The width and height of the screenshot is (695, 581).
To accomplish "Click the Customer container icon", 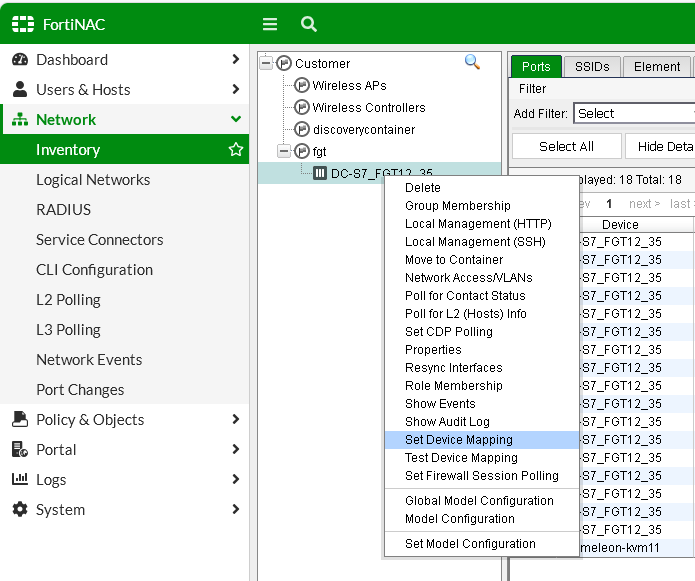I will pyautogui.click(x=284, y=63).
